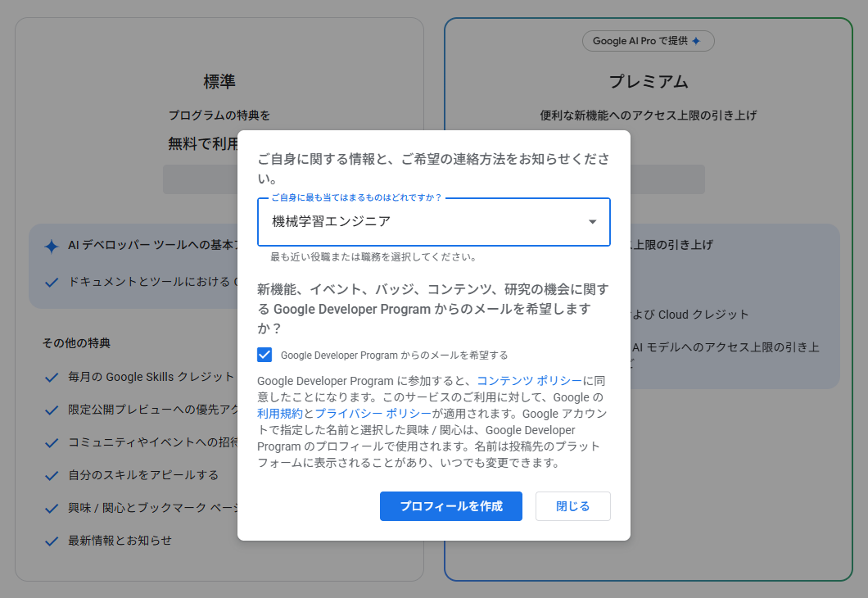Click the checkmark beside 興味 / 関心とブックマーク
Viewport: 868px width, 598px height.
point(52,508)
